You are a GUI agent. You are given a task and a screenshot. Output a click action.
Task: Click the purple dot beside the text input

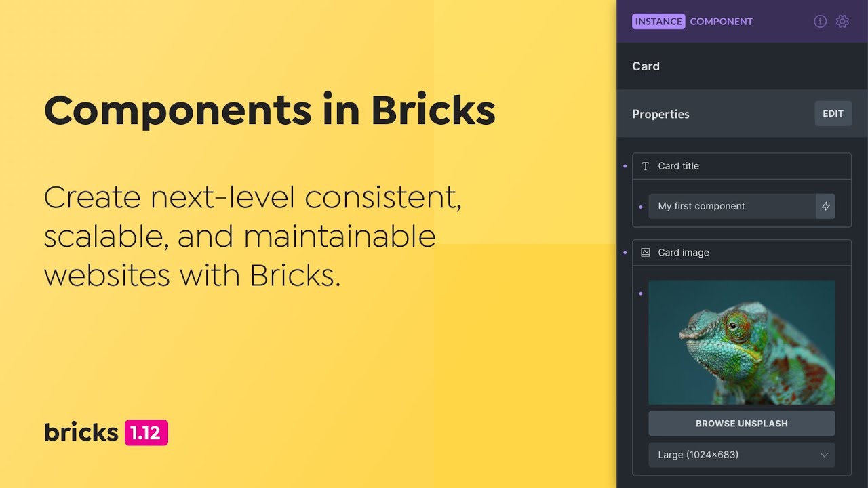[x=641, y=206]
